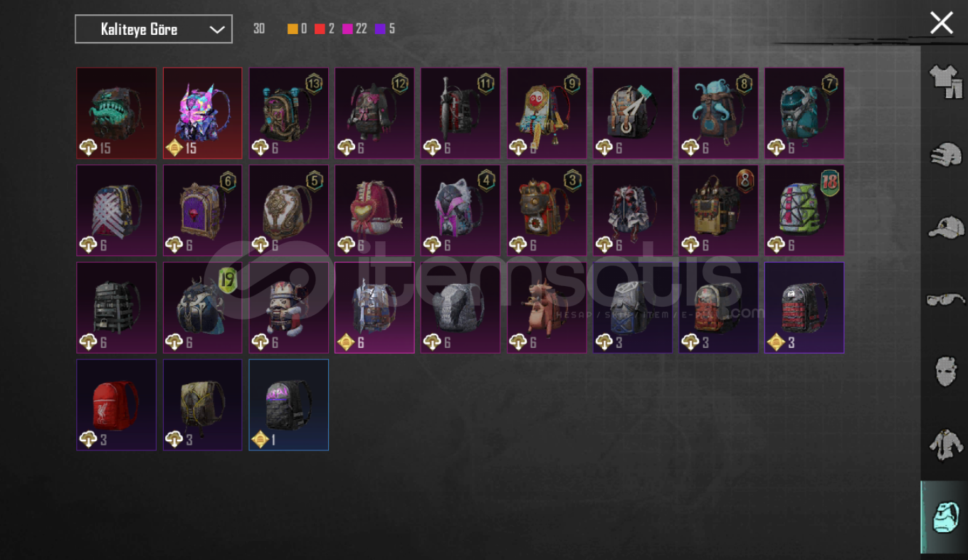The image size is (968, 560).
Task: Select the helmet category in sidebar
Action: click(946, 154)
